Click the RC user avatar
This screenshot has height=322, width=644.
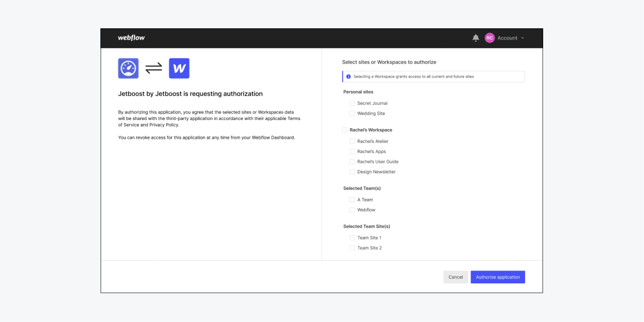click(x=490, y=38)
